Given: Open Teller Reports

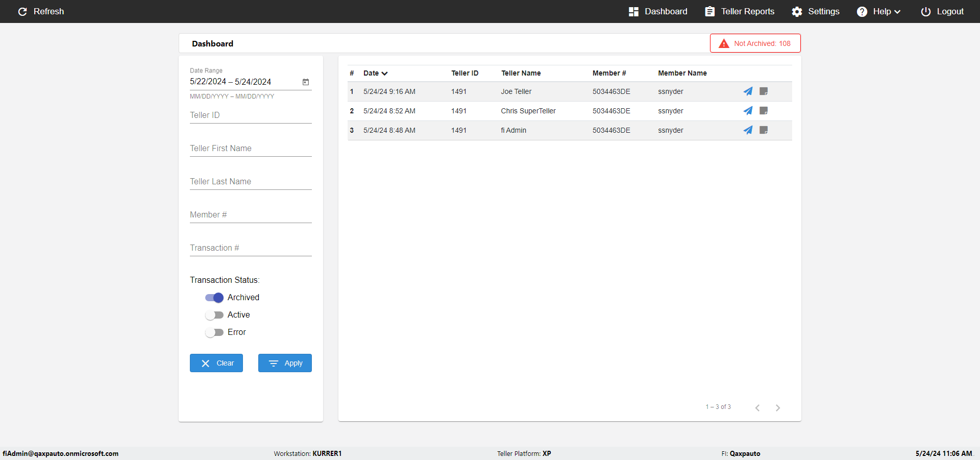Looking at the screenshot, I should click(x=740, y=11).
